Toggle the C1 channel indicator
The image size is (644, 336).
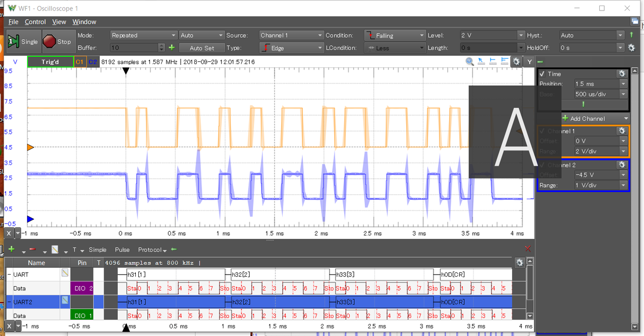click(x=79, y=62)
